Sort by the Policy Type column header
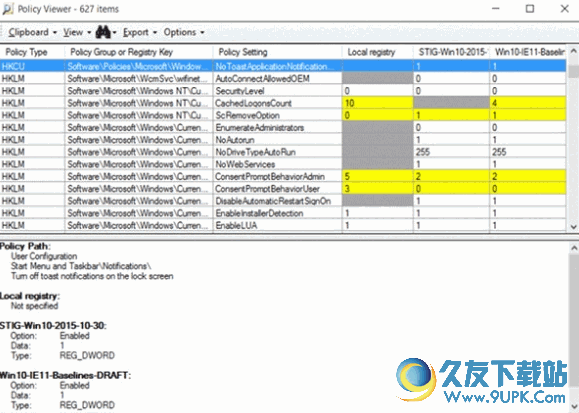579x413 pixels. [x=32, y=52]
